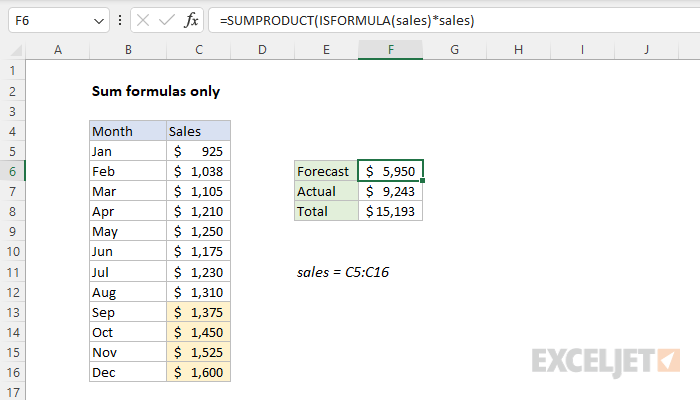Select highlighted Sep value 1,375
Image resolution: width=700 pixels, height=400 pixels.
pos(199,312)
